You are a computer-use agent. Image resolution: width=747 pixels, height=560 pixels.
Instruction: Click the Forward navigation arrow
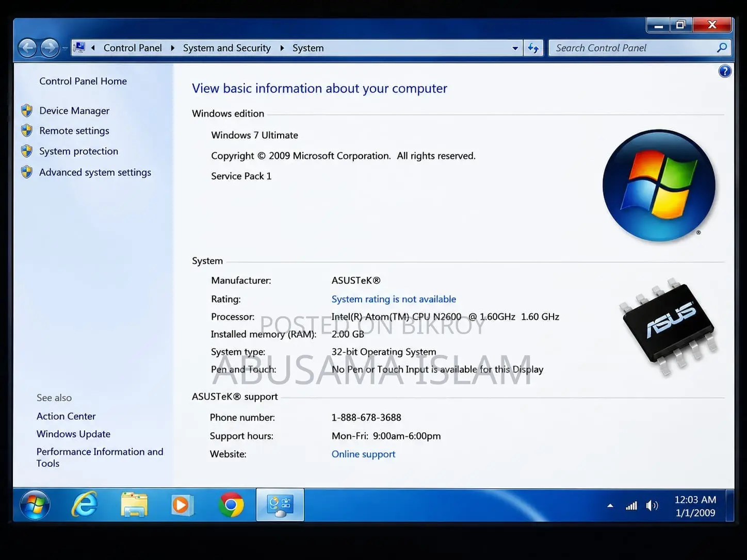click(50, 48)
